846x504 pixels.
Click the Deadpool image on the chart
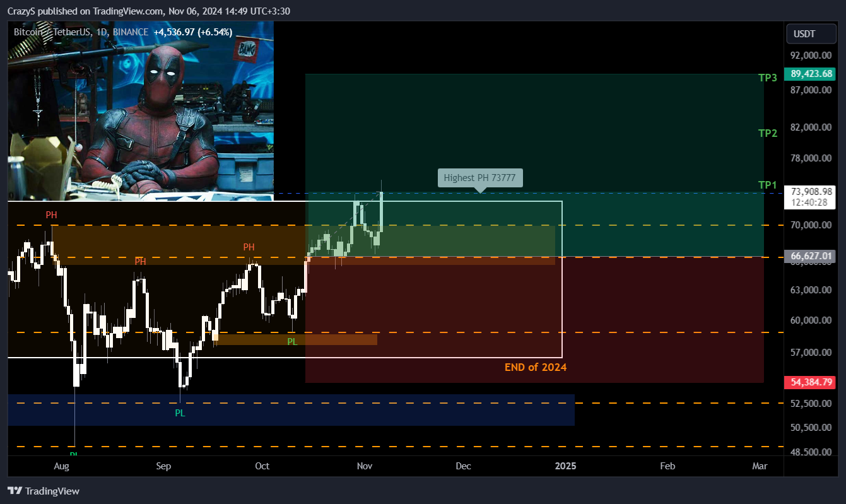click(x=141, y=111)
